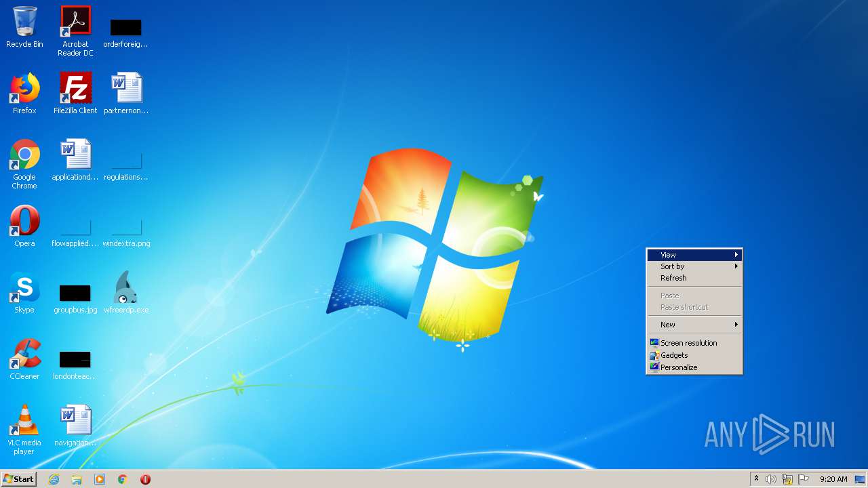The height and width of the screenshot is (488, 868).
Task: Open Gadgets from the context menu
Action: (x=694, y=355)
